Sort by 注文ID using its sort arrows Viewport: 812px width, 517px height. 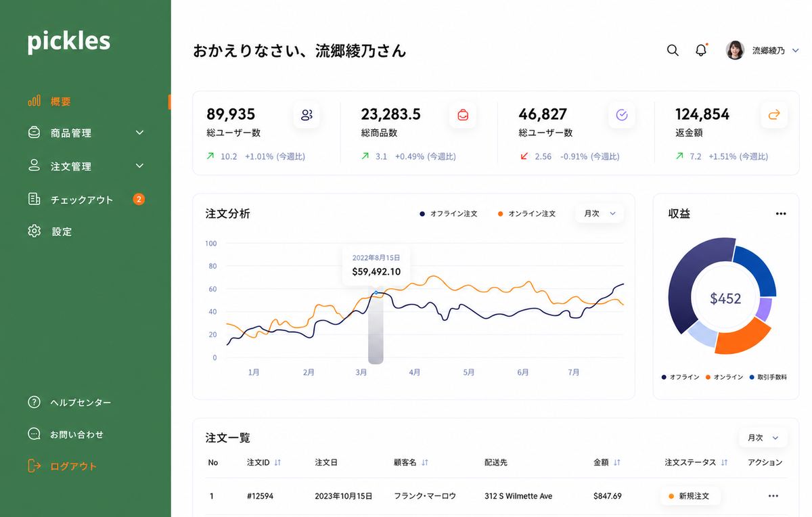coord(277,462)
